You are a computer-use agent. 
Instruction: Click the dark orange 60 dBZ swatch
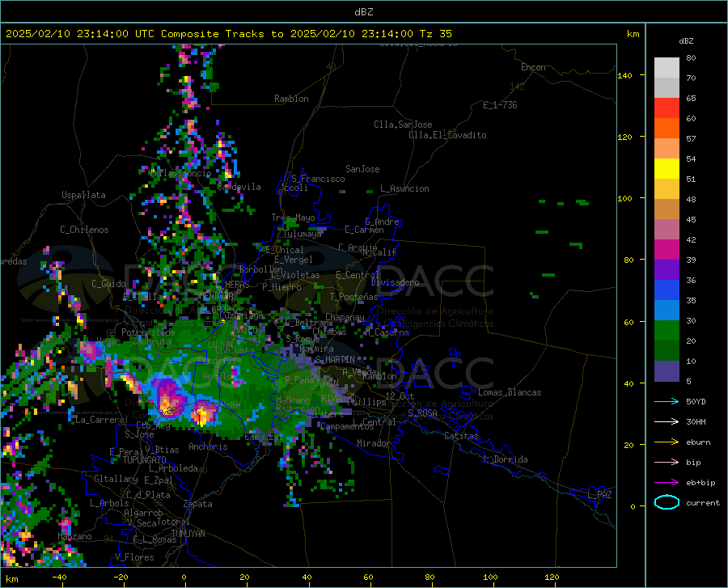click(x=667, y=129)
